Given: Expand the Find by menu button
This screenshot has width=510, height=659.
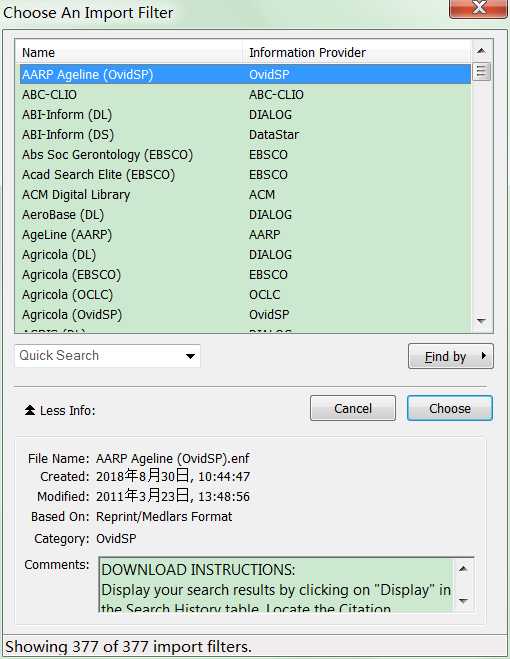Looking at the screenshot, I should [x=451, y=356].
